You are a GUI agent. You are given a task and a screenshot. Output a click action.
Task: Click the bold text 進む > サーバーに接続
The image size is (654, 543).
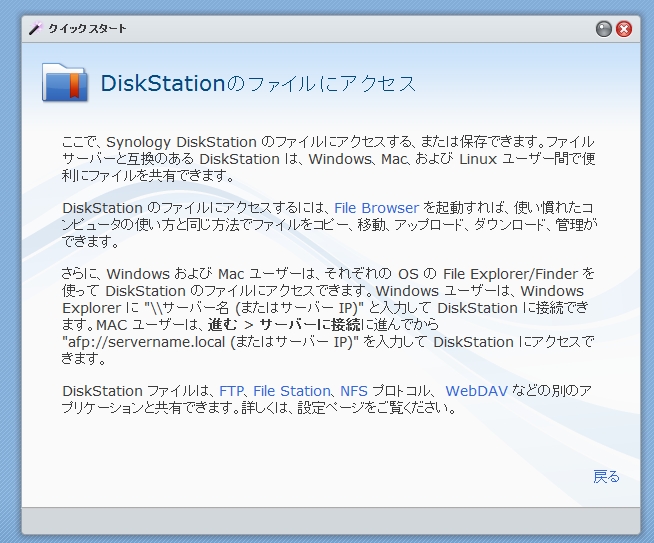[x=284, y=324]
